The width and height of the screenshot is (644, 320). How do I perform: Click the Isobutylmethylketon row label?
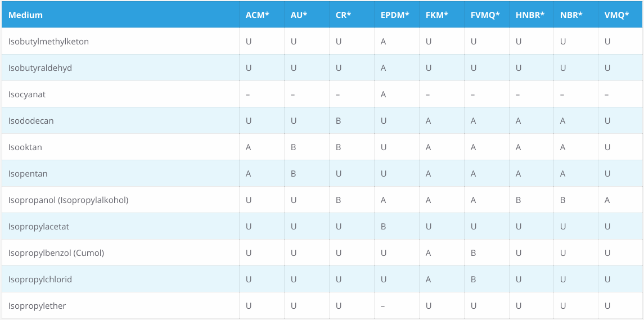(x=48, y=41)
